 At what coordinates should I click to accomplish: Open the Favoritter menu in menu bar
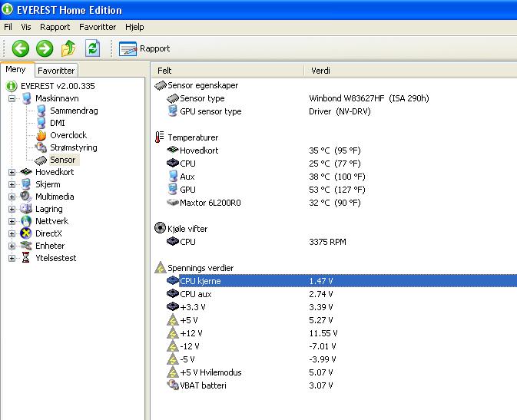[98, 27]
